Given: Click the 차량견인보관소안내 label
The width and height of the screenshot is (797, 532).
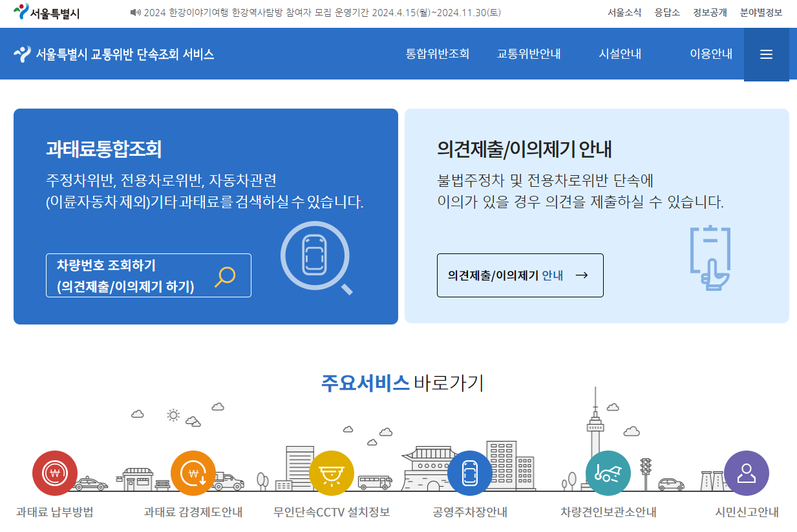Looking at the screenshot, I should (608, 513).
